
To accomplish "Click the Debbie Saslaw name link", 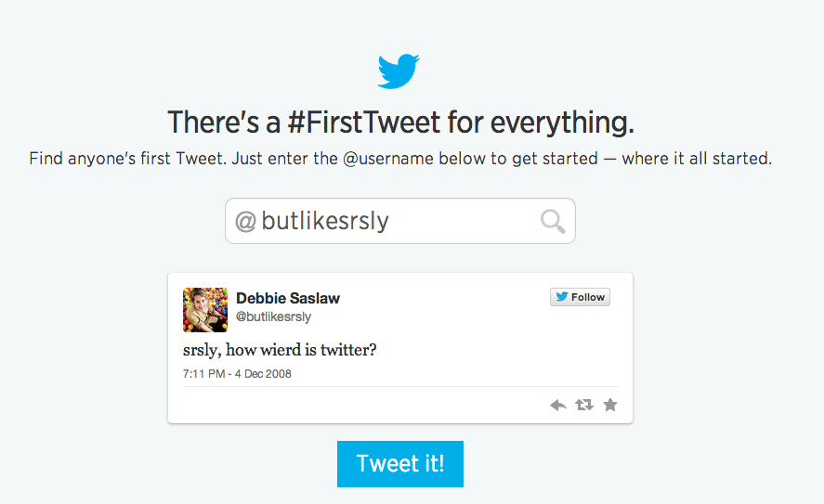I will [288, 298].
